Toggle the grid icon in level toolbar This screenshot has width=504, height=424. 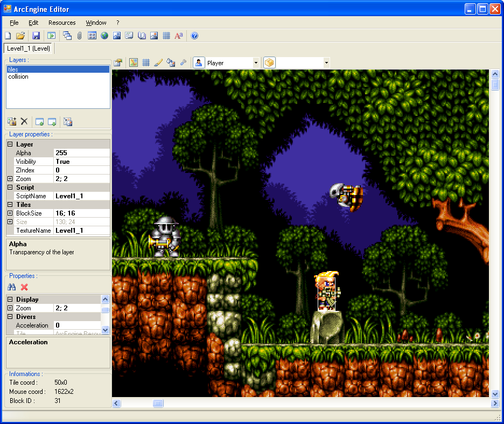pos(146,62)
